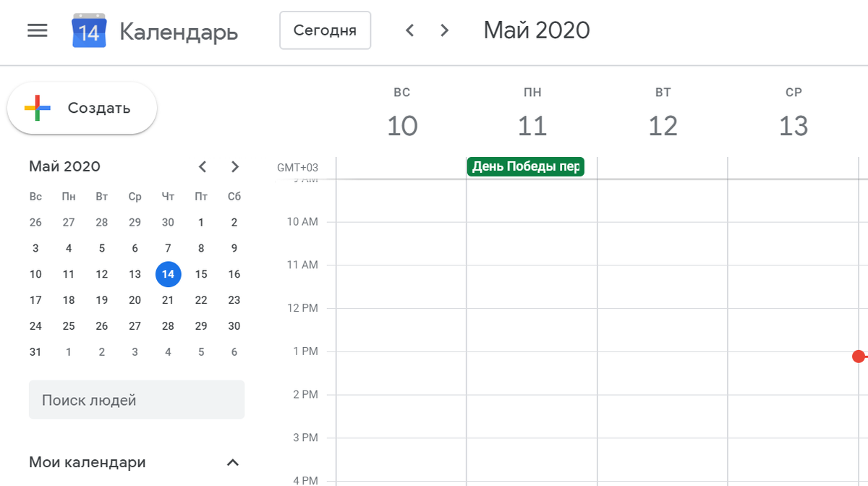Open Sunday 10 day view header
Screen dimensions: 868x486
point(402,126)
